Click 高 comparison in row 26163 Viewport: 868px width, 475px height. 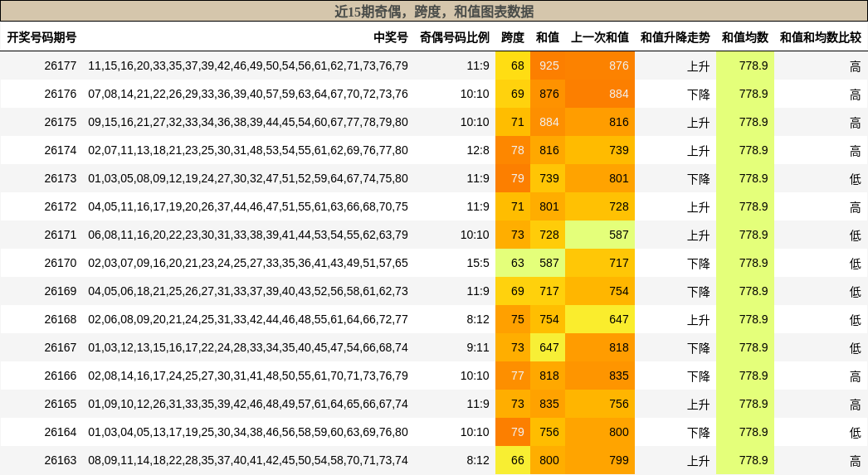(x=856, y=461)
